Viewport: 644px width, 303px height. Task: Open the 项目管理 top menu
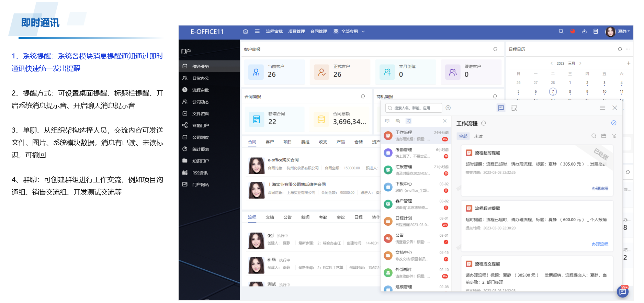296,31
